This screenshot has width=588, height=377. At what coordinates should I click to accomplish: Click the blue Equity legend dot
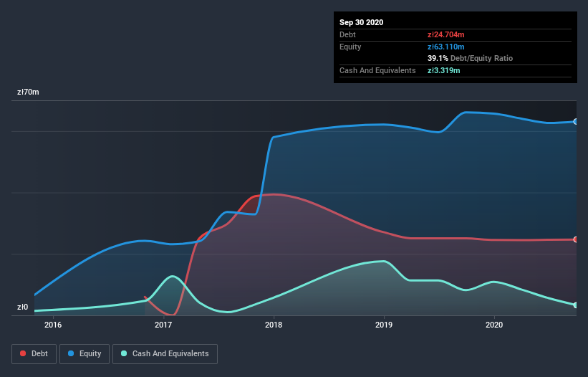(71, 353)
